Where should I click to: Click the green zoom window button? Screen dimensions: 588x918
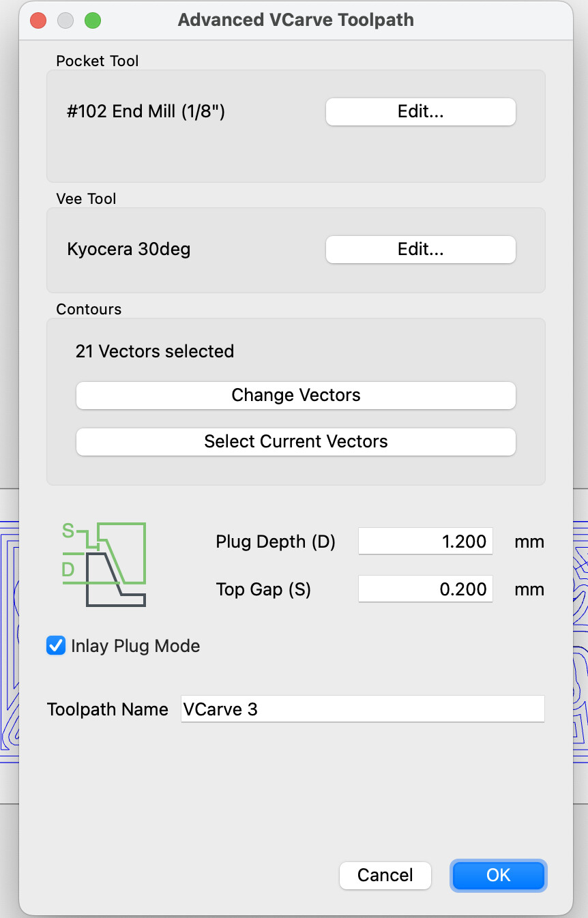click(x=93, y=20)
